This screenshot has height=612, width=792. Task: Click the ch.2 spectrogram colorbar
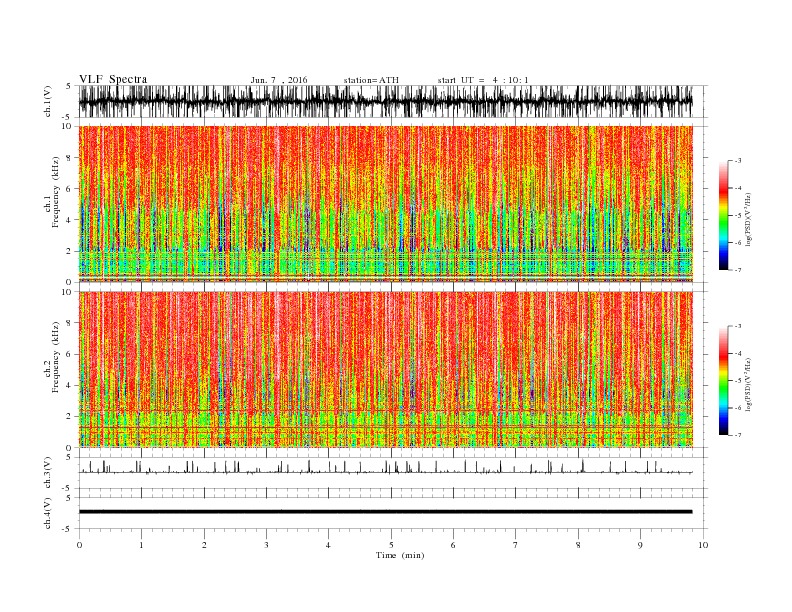[x=723, y=381]
